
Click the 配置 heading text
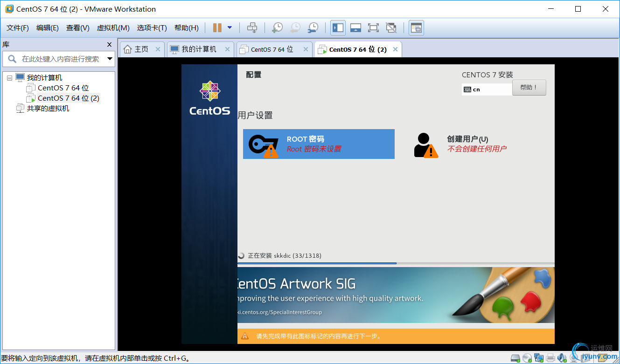254,75
